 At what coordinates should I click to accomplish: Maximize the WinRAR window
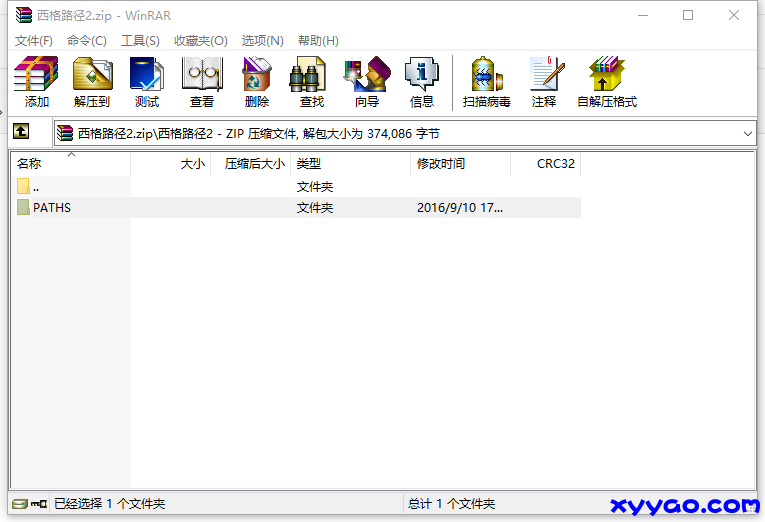[x=688, y=15]
